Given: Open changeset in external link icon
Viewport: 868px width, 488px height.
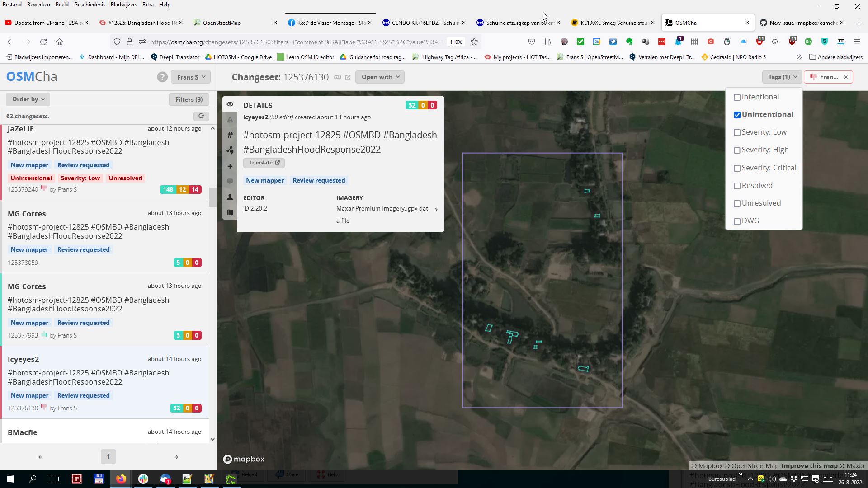Looking at the screenshot, I should [348, 77].
